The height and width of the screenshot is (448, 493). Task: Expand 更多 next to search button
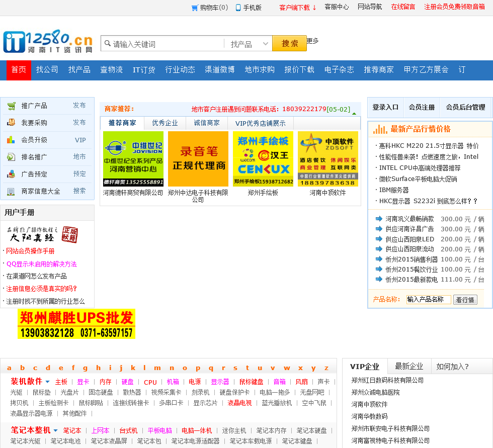coord(312,41)
